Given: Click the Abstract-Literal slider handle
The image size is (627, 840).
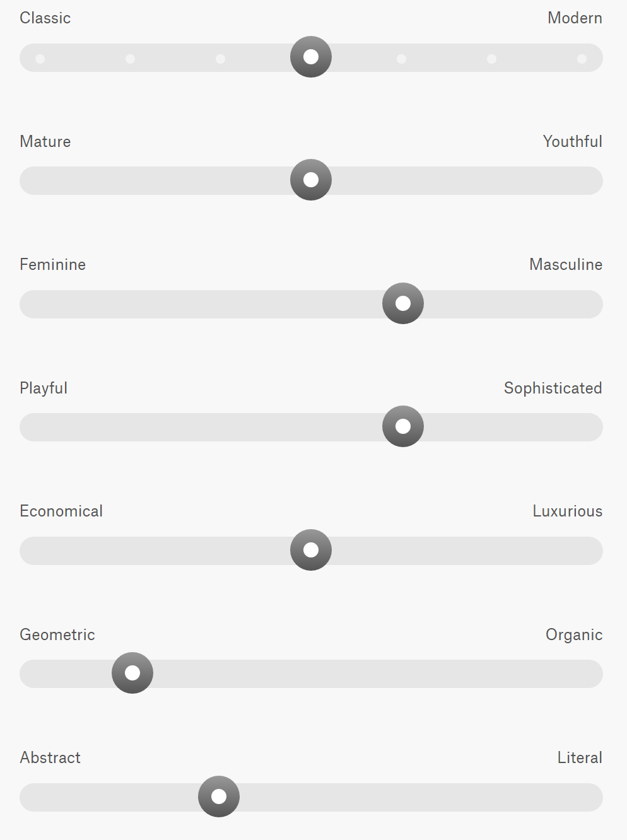Looking at the screenshot, I should click(x=219, y=796).
